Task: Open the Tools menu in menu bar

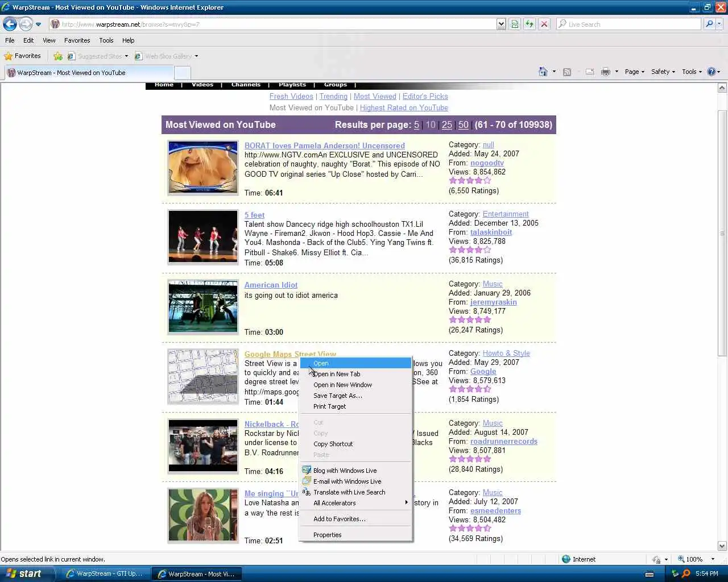Action: [106, 40]
